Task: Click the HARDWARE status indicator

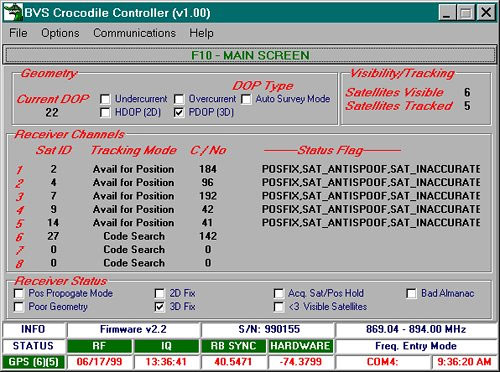Action: click(300, 346)
